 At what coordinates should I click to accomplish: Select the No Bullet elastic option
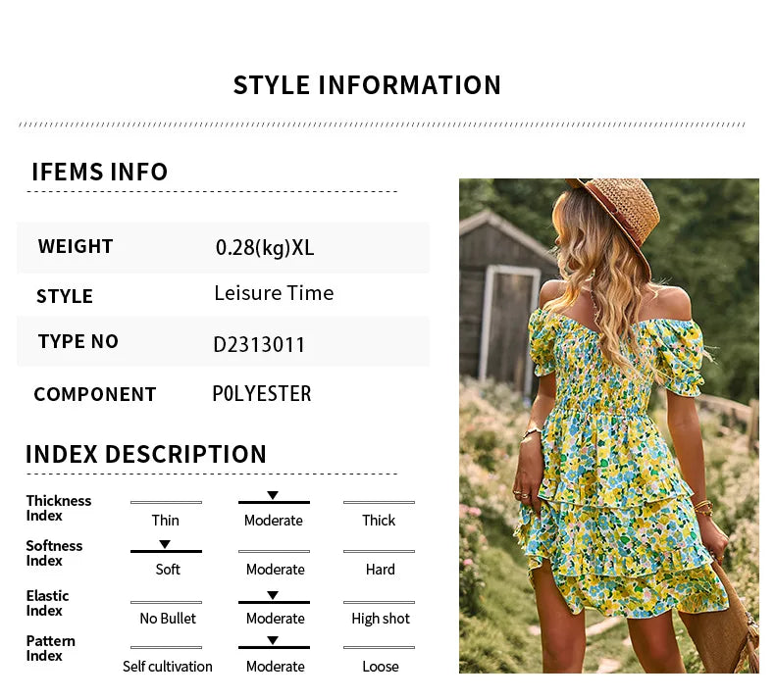coord(168,619)
